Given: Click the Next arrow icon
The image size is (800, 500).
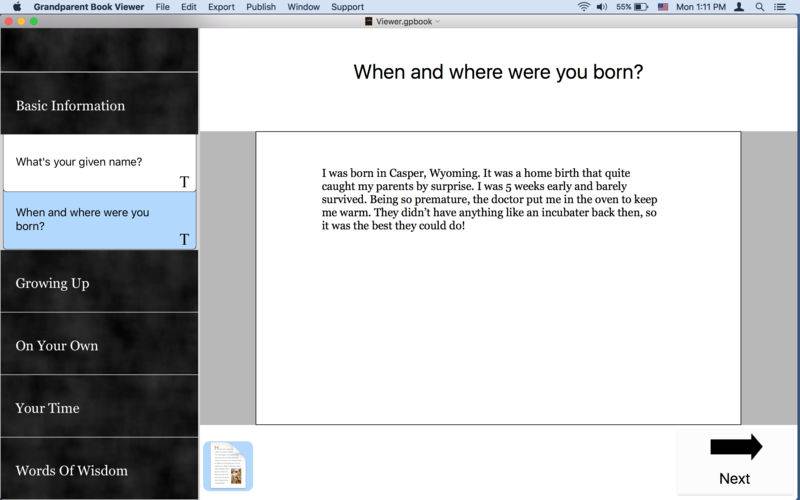Looking at the screenshot, I should (736, 447).
